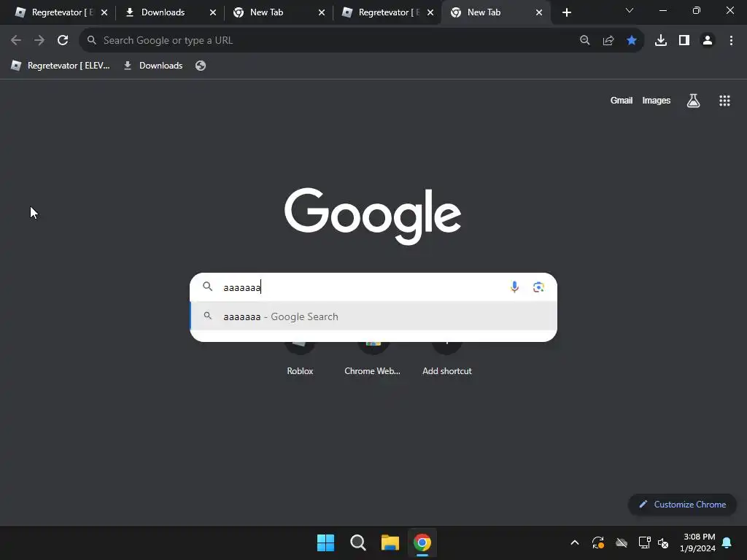The image size is (747, 560).
Task: Open the Downloads bookmark
Action: click(153, 66)
